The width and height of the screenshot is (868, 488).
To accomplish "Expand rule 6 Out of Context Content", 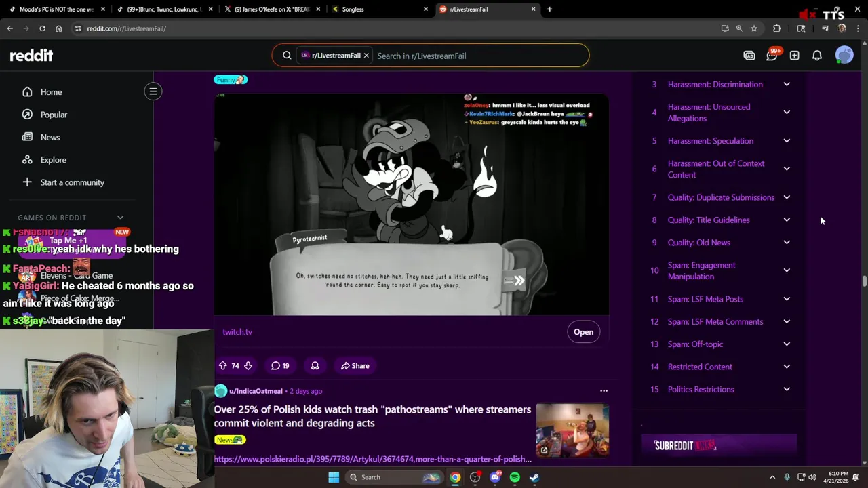I will pyautogui.click(x=787, y=169).
